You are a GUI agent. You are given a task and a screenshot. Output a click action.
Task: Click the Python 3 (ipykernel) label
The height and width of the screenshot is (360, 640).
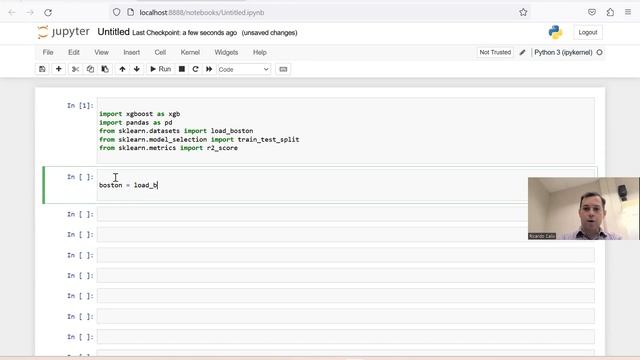click(563, 52)
